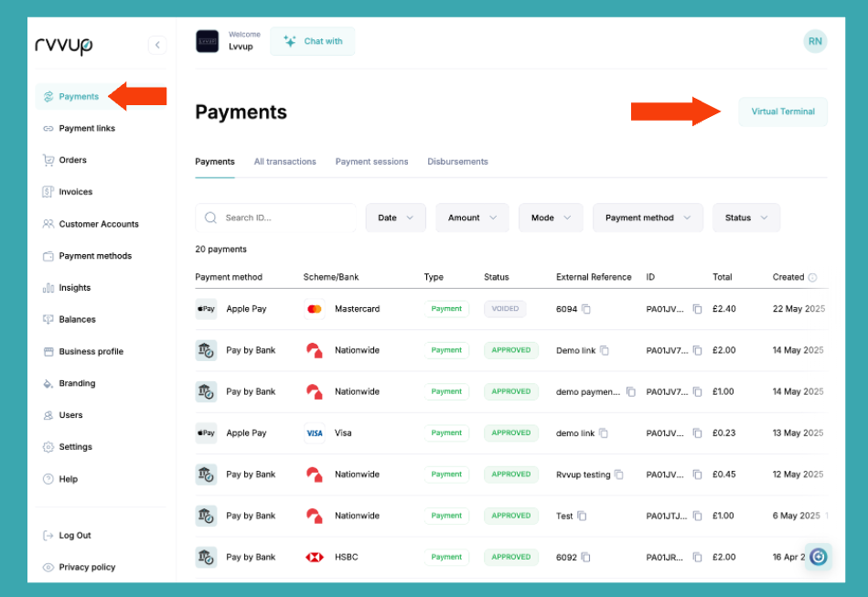The height and width of the screenshot is (597, 868).
Task: Switch to the All transactions tab
Action: point(284,162)
